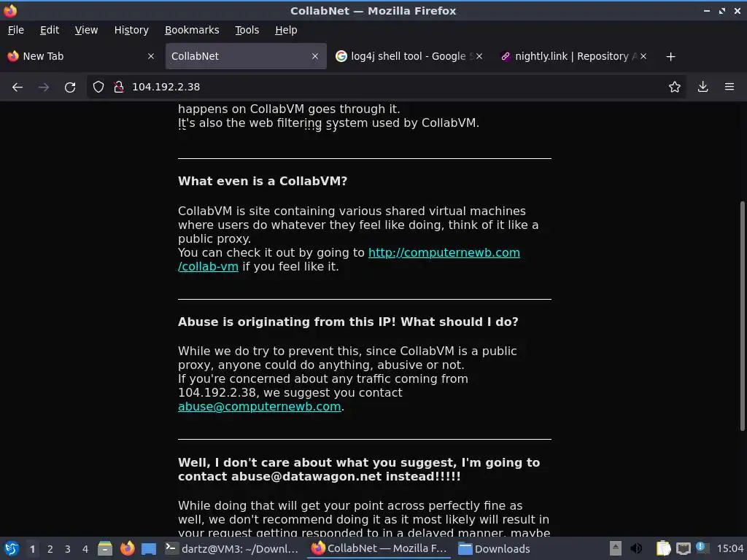Launch Firefox from the taskbar quick launcher

click(x=127, y=548)
